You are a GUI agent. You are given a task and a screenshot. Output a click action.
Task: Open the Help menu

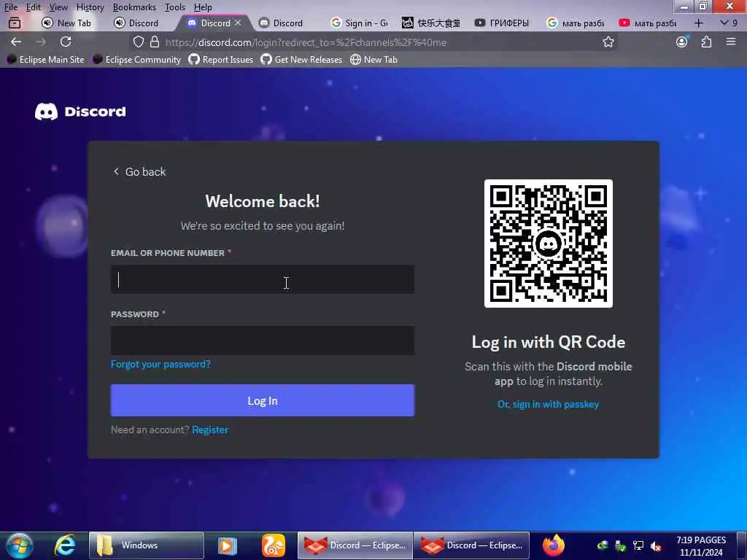coord(203,7)
